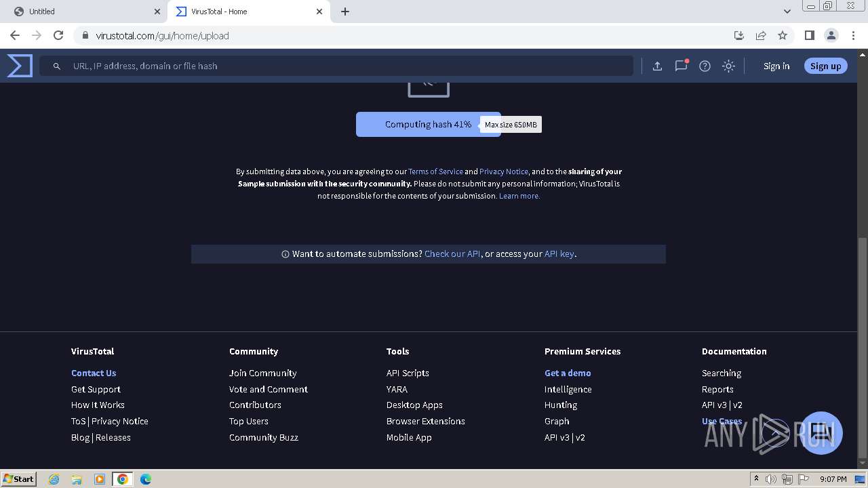Expand the tab search dropdown arrow
This screenshot has height=488, width=868.
(787, 12)
